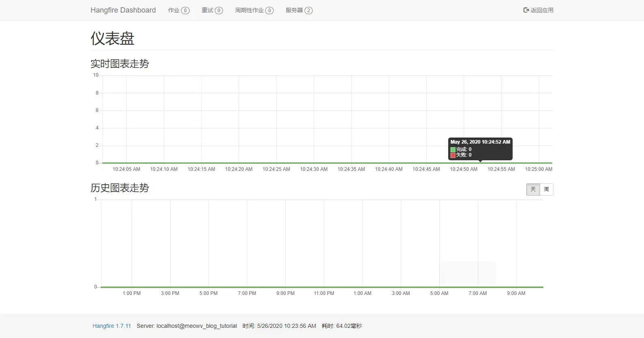Select the 5:00 PM history axis label
Image resolution: width=644 pixels, height=338 pixels.
point(209,293)
